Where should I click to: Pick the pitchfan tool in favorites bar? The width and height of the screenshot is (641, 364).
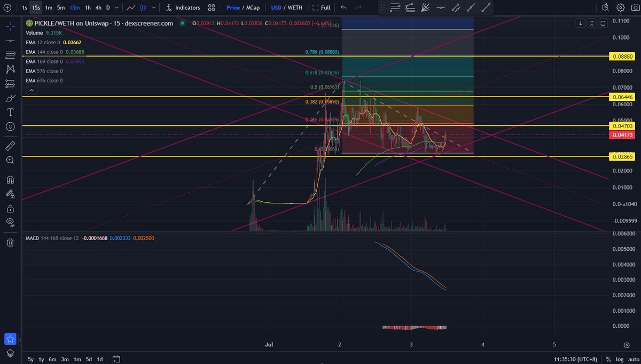426,8
